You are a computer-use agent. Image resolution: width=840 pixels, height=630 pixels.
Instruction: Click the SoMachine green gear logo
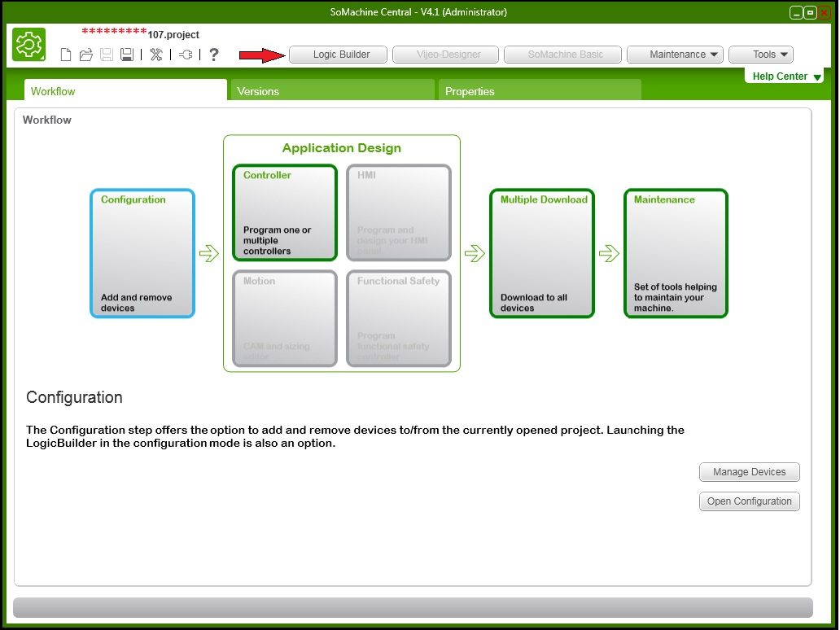click(29, 45)
